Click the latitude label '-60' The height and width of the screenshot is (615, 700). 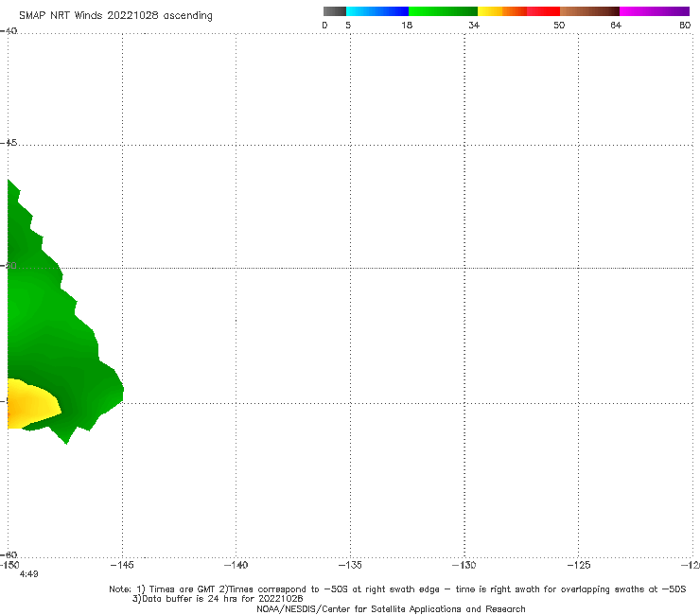coord(9,554)
